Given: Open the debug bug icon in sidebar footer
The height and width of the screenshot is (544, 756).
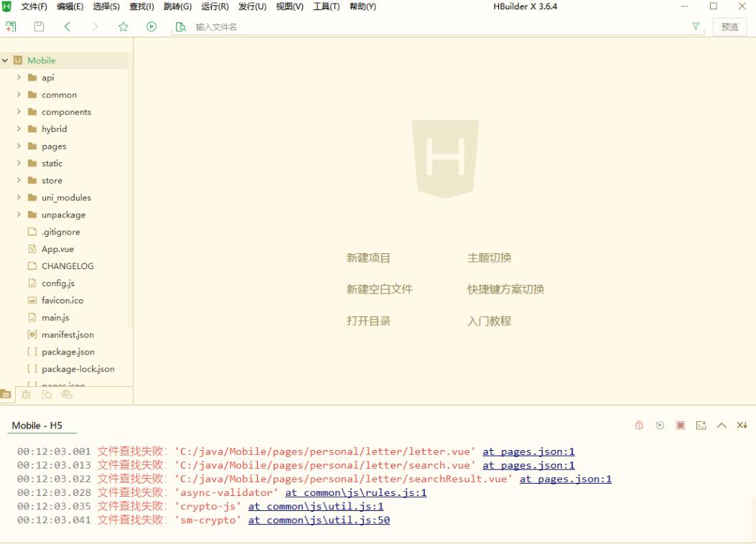Looking at the screenshot, I should click(26, 395).
